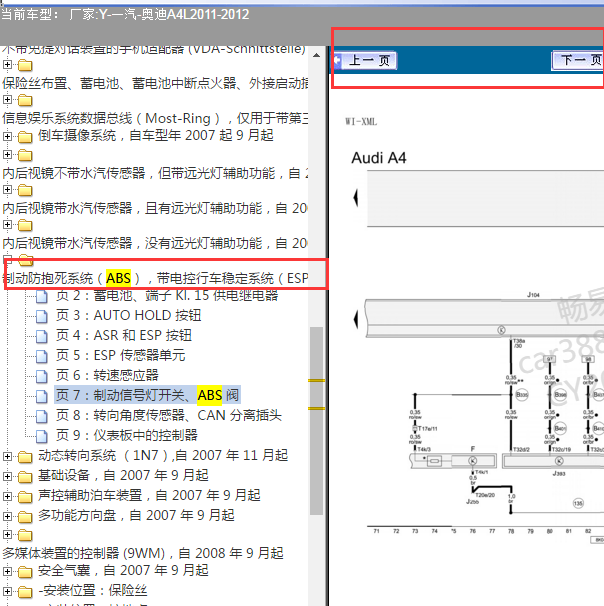Expand the 保险丝布置、蓄电池 folder node
The height and width of the screenshot is (606, 604).
tap(7, 64)
